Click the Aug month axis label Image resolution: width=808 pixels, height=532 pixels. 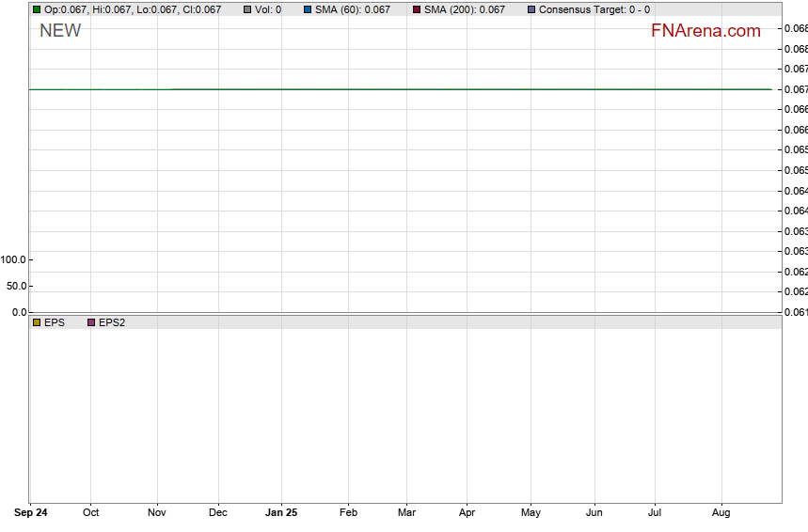pos(721,512)
